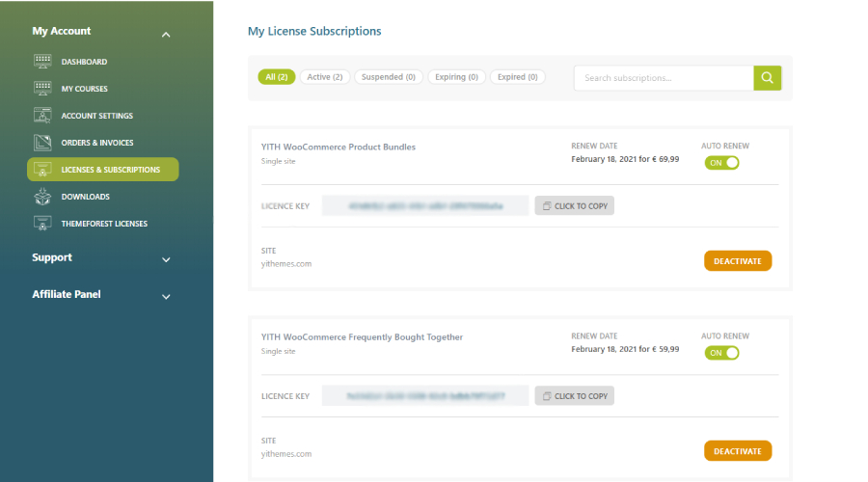Viewport: 868px width, 482px height.
Task: Deactivate Frequently Bought Together license
Action: click(738, 451)
